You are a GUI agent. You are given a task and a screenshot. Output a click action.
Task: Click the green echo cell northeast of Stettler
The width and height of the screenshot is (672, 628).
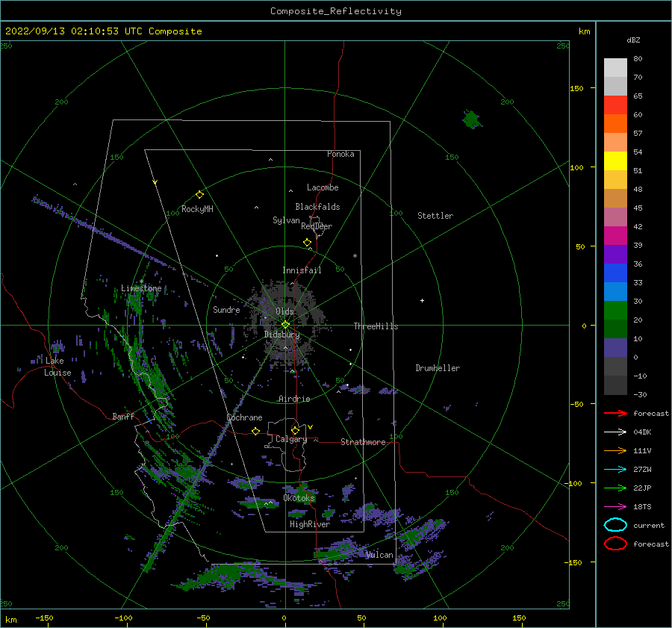(x=472, y=119)
